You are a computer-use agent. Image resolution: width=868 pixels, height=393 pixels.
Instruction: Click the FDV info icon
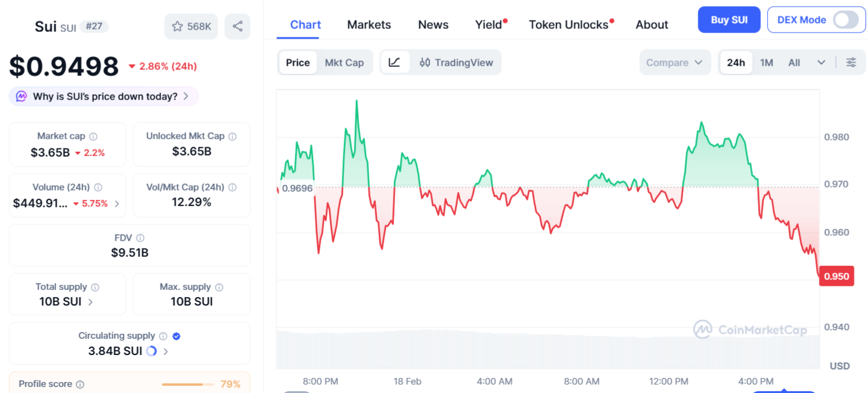(x=140, y=238)
